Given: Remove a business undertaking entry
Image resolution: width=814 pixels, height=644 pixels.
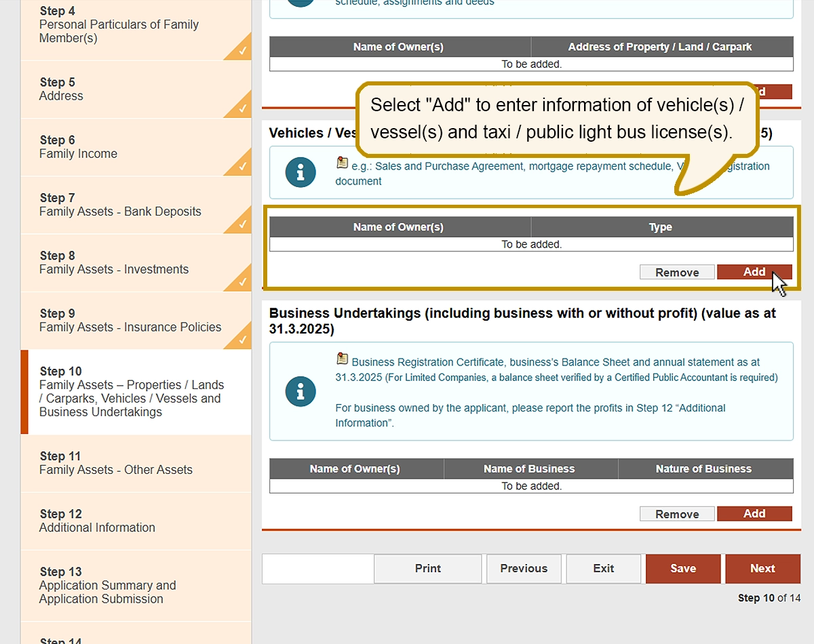Looking at the screenshot, I should pos(677,514).
